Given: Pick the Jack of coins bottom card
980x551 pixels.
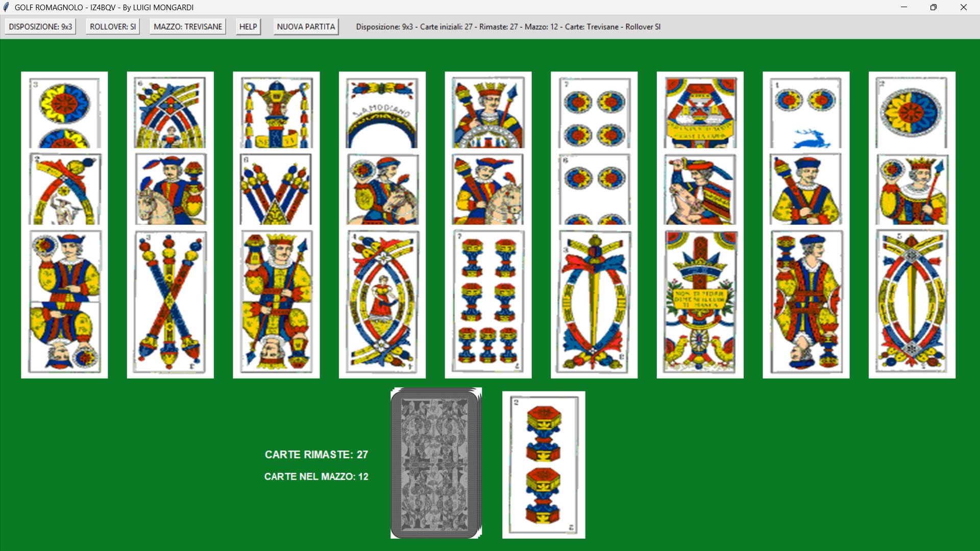Looking at the screenshot, I should (x=64, y=303).
